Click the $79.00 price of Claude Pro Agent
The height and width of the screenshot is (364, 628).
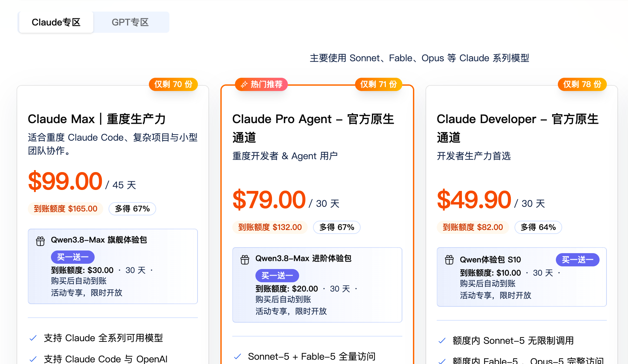coord(269,200)
